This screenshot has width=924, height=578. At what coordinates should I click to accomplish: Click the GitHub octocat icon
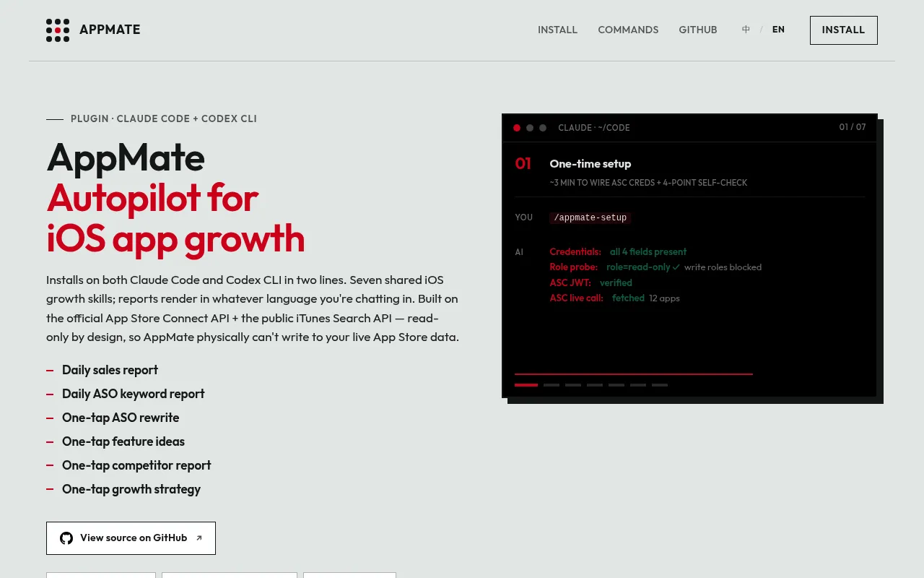tap(66, 538)
